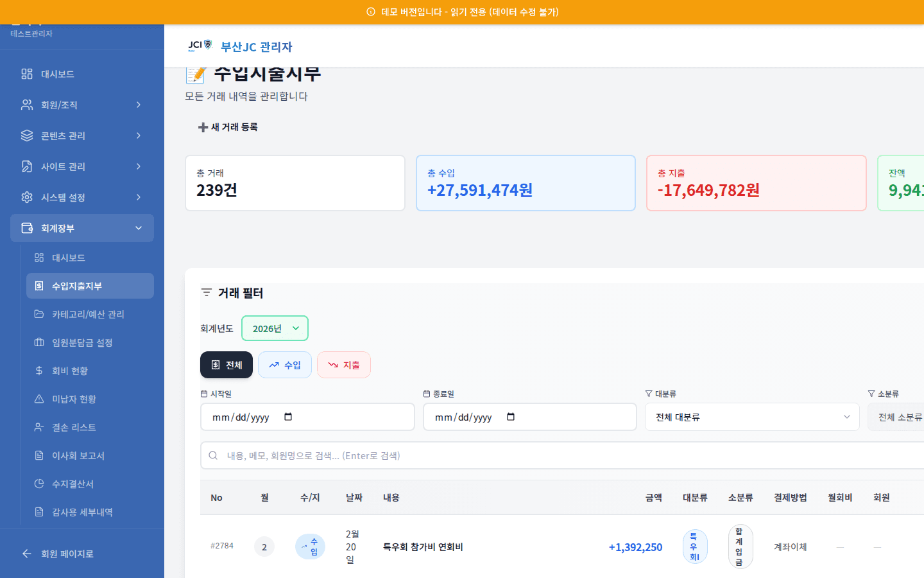
Task: Click the 미납자 현황 warning icon
Action: [40, 399]
